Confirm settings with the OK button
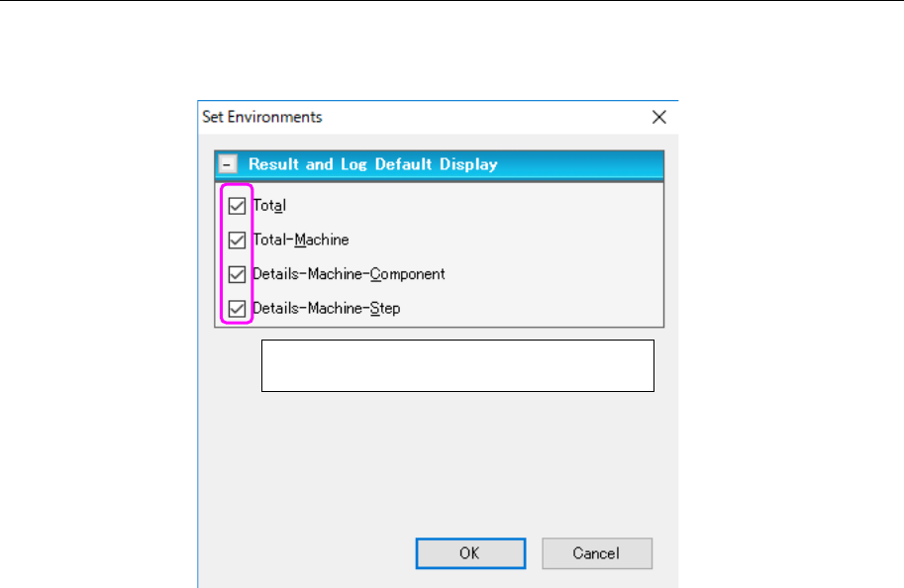 (470, 553)
